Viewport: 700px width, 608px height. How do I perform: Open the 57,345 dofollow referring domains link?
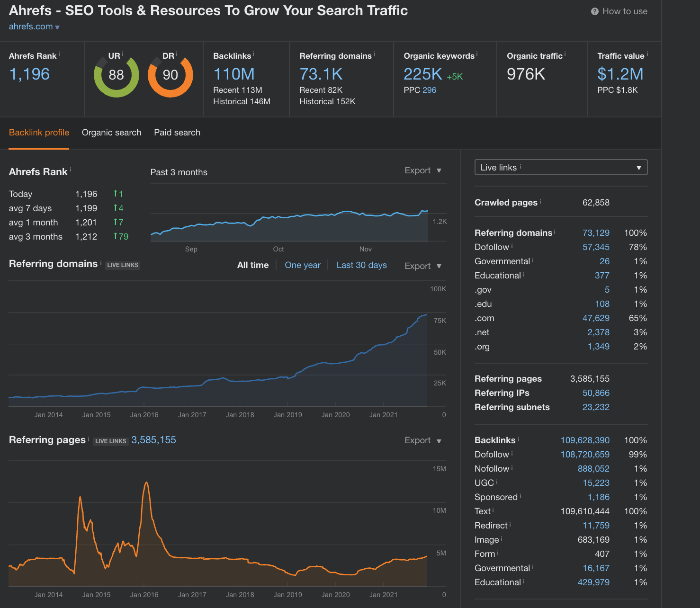596,247
